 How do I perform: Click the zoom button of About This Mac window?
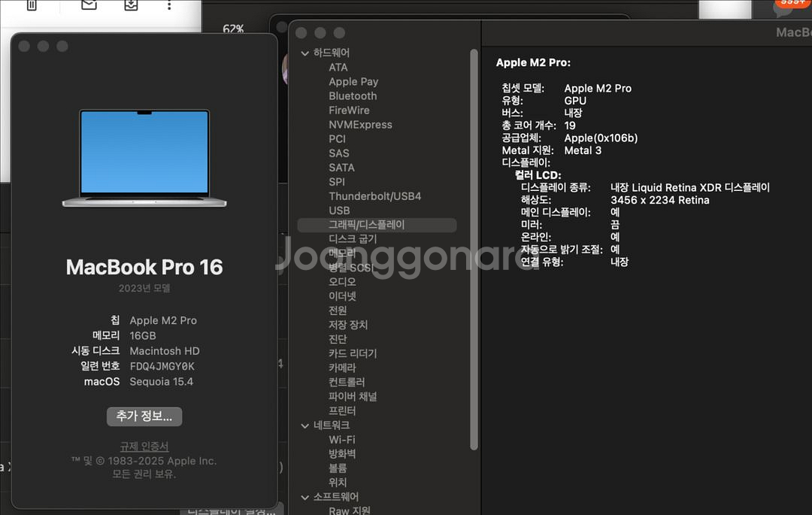pyautogui.click(x=62, y=46)
